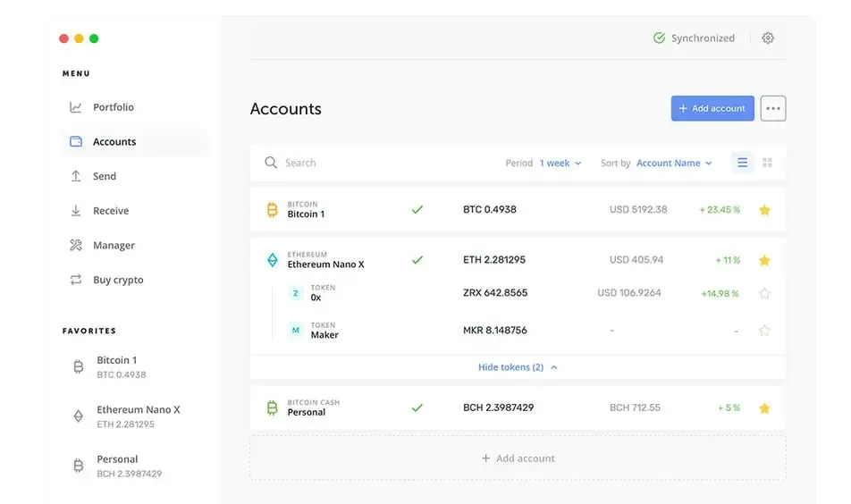
Task: Unfavorite Bitcoin 1 with gold star
Action: click(x=764, y=210)
